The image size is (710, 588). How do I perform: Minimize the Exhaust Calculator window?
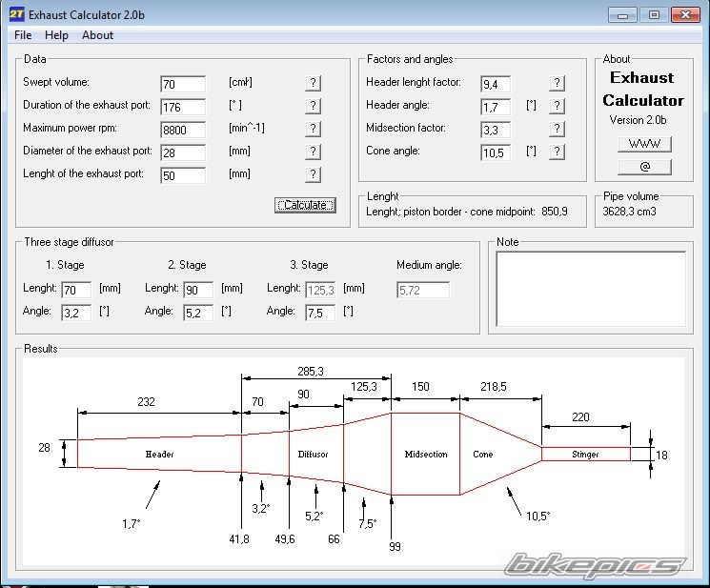tap(622, 15)
